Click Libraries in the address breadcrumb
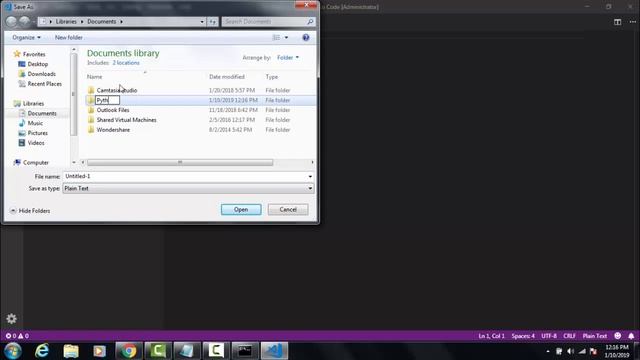 coord(66,22)
